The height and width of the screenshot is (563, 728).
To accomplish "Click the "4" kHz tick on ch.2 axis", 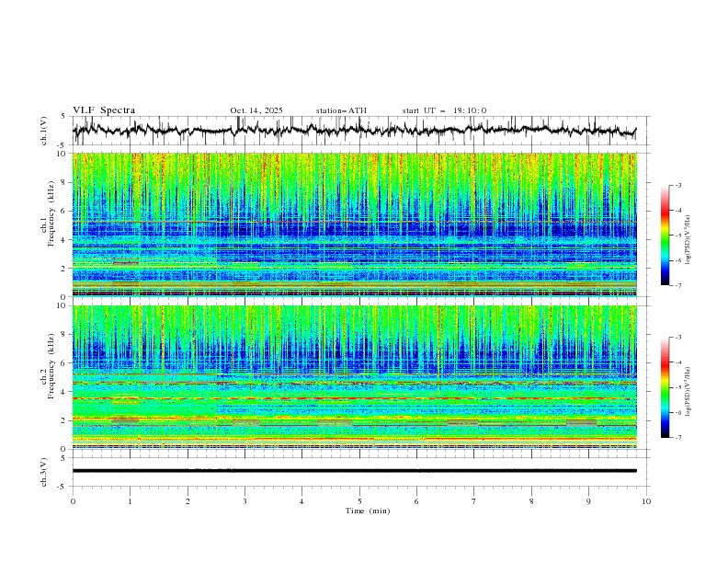I will (65, 392).
